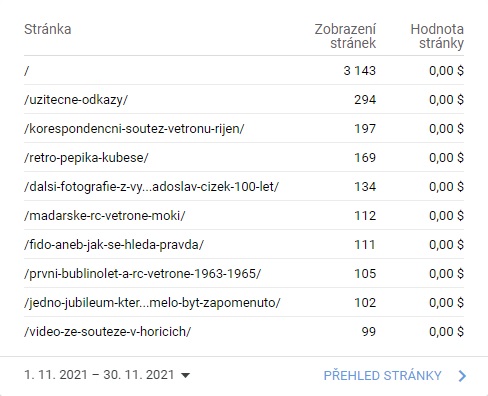Open the /jedno-jubileum-kter...melo-byt-zapomenuto/ entry

coord(152,303)
